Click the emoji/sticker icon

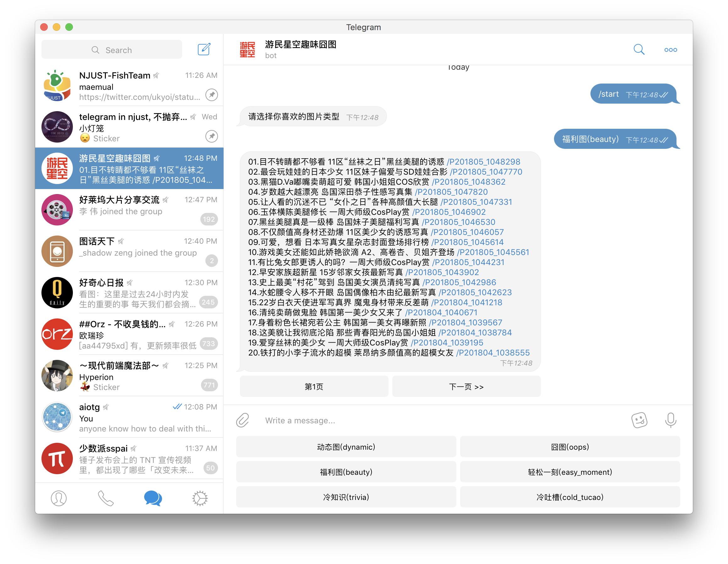(x=640, y=420)
